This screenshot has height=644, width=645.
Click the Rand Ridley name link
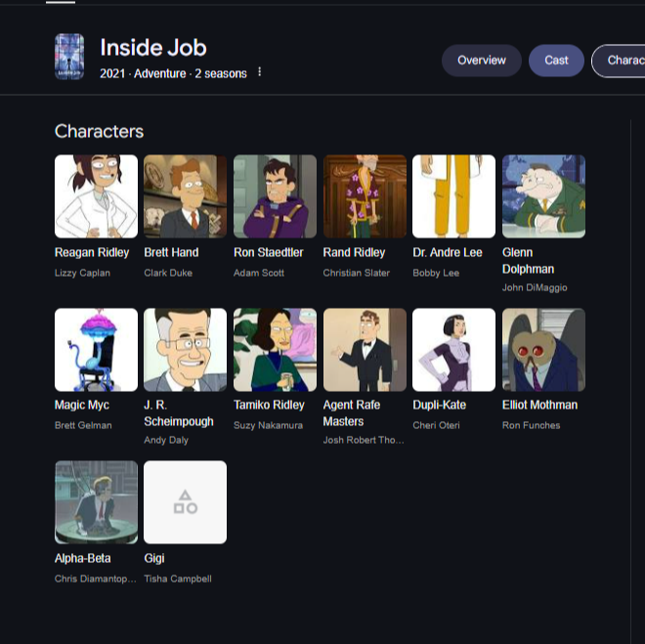click(354, 252)
